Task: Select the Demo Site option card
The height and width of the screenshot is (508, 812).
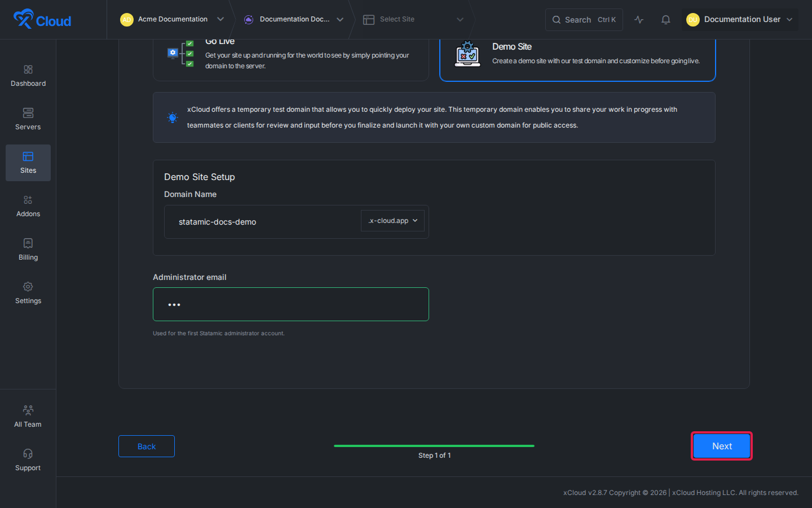Action: [577, 60]
